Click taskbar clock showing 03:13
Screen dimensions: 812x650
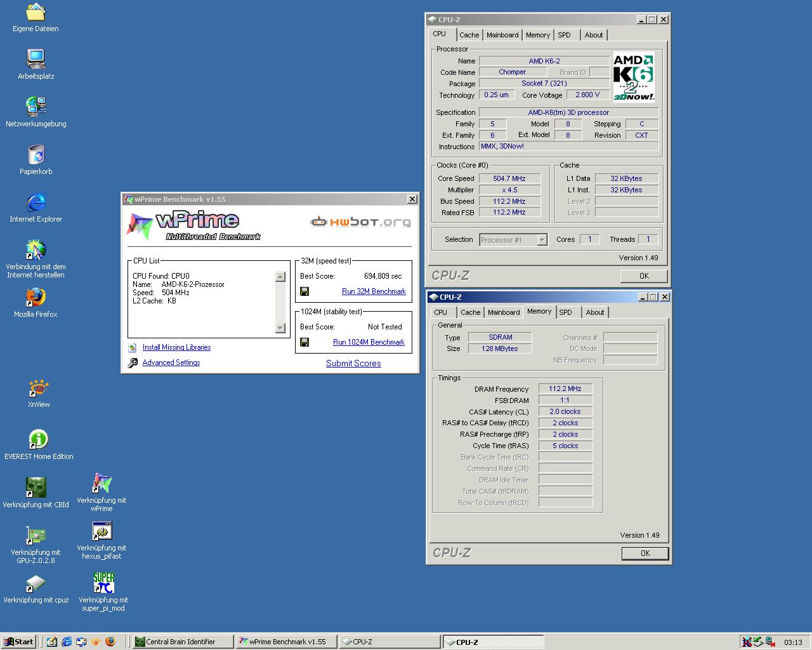[x=793, y=642]
